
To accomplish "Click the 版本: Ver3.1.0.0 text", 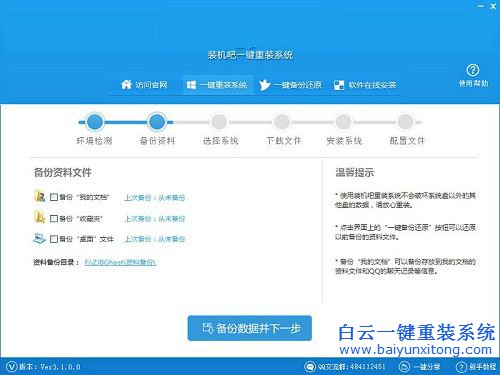I will tap(50, 367).
